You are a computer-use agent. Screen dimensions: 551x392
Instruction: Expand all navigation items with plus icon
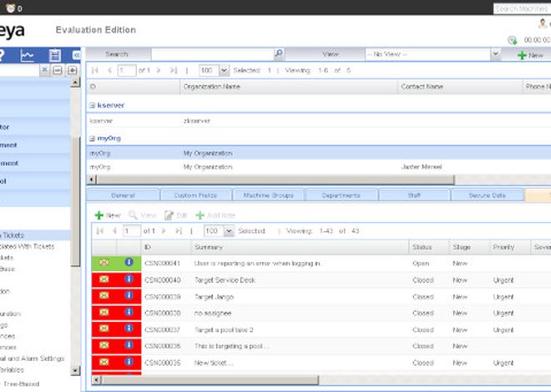point(72,70)
